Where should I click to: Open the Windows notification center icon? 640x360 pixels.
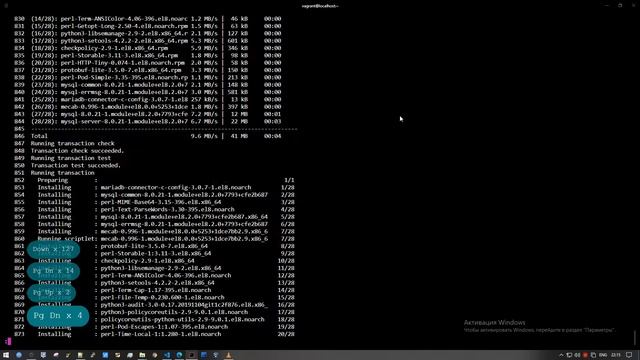coord(629,356)
